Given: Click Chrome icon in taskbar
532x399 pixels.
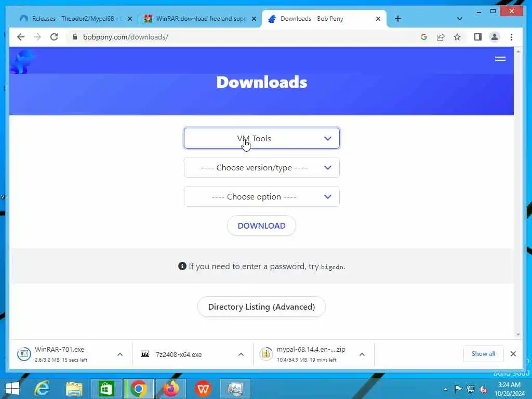Looking at the screenshot, I should (x=138, y=389).
